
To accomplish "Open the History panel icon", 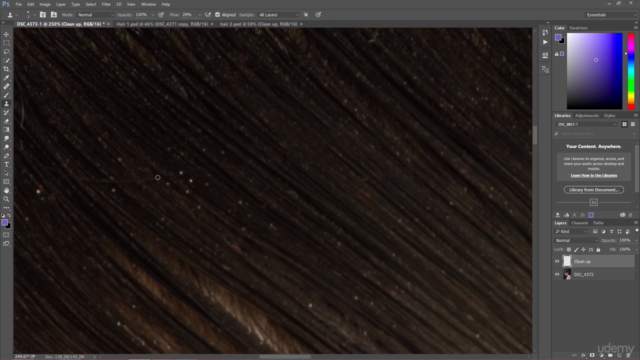I will pos(545,32).
